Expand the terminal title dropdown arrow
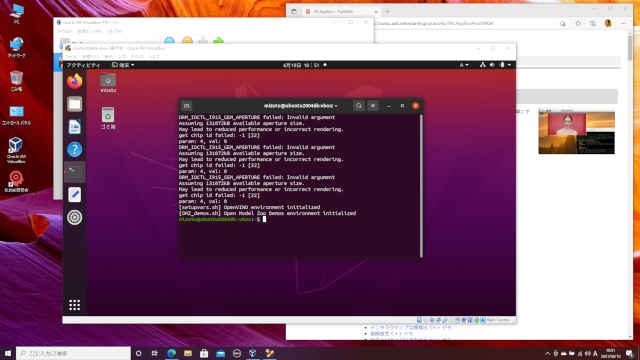Screen dimensions: 640x360 pos(336,106)
